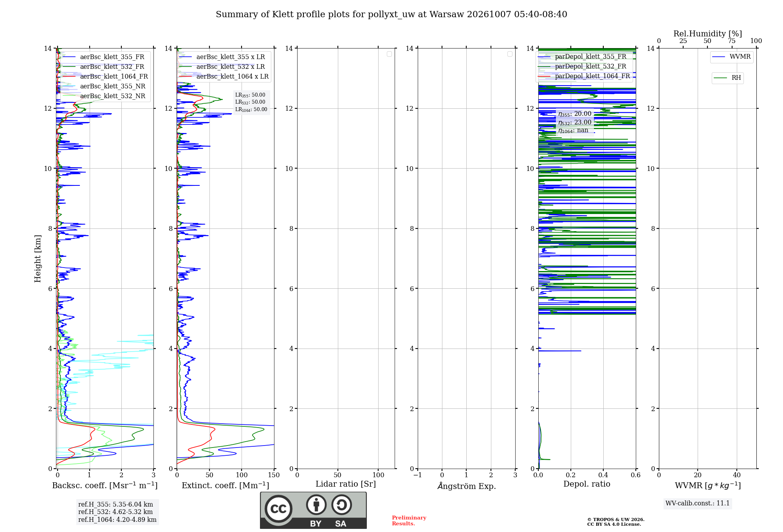Click the η355: 20.00 annotation
The image size is (783, 532).
pos(575,114)
